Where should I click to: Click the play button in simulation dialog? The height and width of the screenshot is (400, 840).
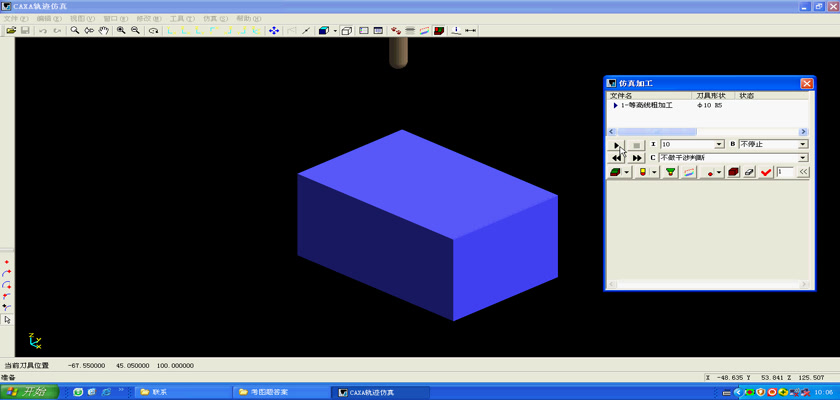(x=617, y=145)
